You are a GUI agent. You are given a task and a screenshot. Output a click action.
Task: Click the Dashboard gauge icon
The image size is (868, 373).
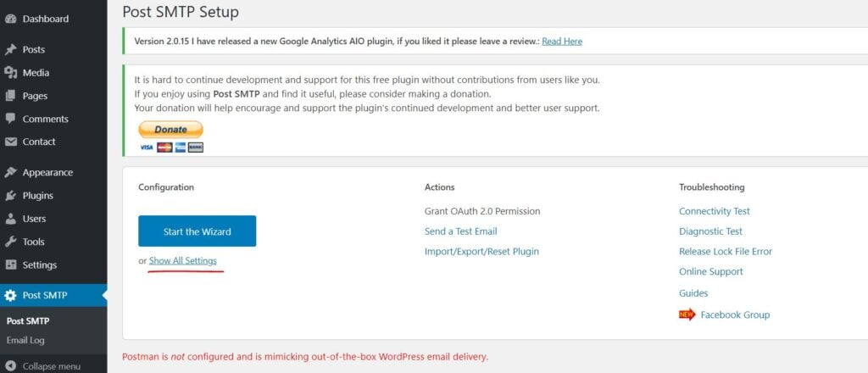[x=10, y=19]
